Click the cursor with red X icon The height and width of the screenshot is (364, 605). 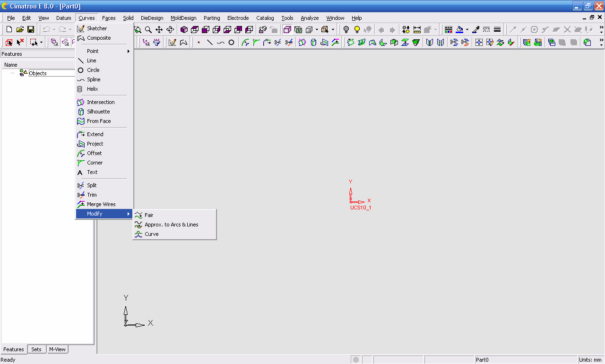pos(20,42)
